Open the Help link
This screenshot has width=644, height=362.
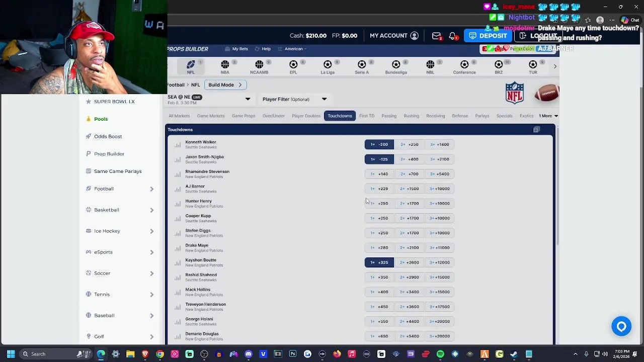tap(263, 49)
